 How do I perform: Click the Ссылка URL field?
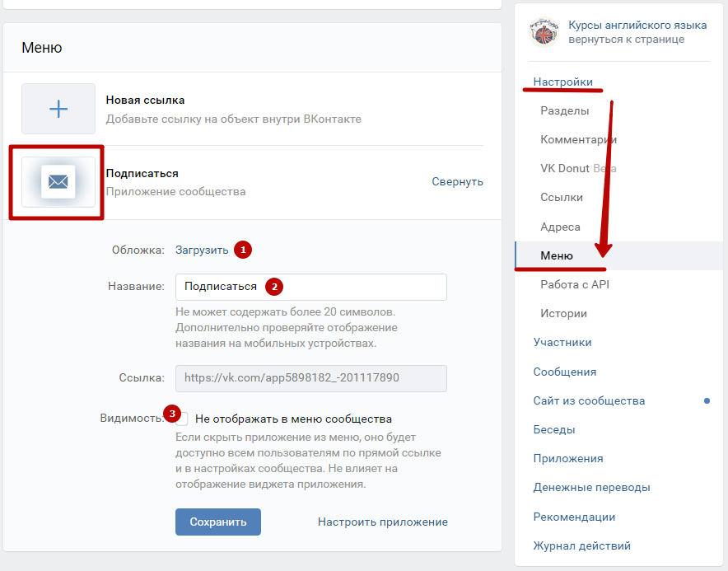coord(311,378)
